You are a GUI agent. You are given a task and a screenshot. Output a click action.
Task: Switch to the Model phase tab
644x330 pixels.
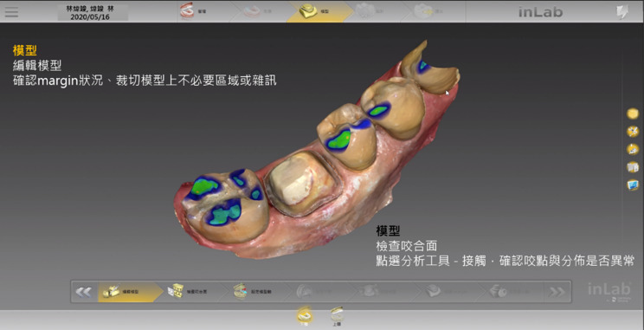point(319,11)
